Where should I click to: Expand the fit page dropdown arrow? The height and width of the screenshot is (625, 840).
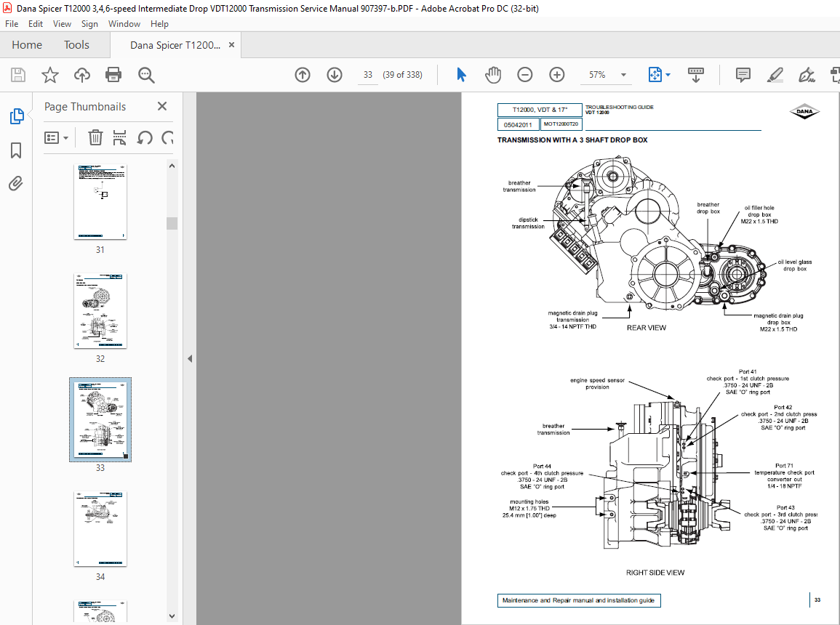668,75
